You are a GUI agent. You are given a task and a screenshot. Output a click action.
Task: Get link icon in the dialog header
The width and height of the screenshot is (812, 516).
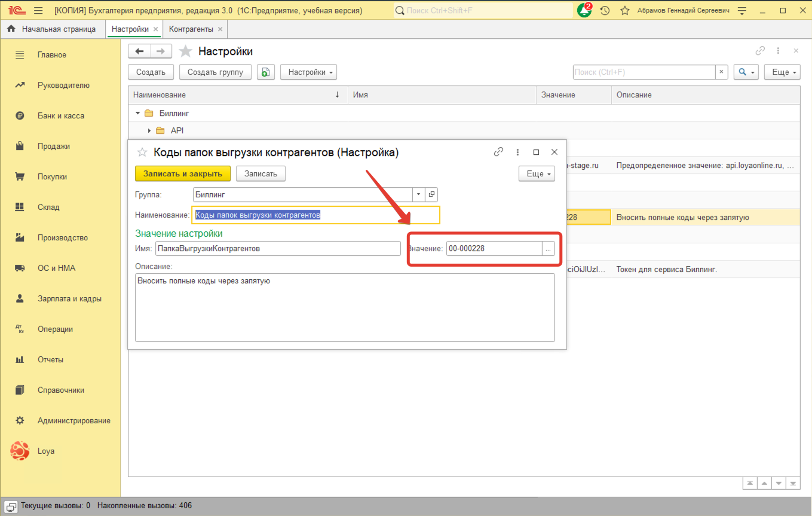pos(498,152)
